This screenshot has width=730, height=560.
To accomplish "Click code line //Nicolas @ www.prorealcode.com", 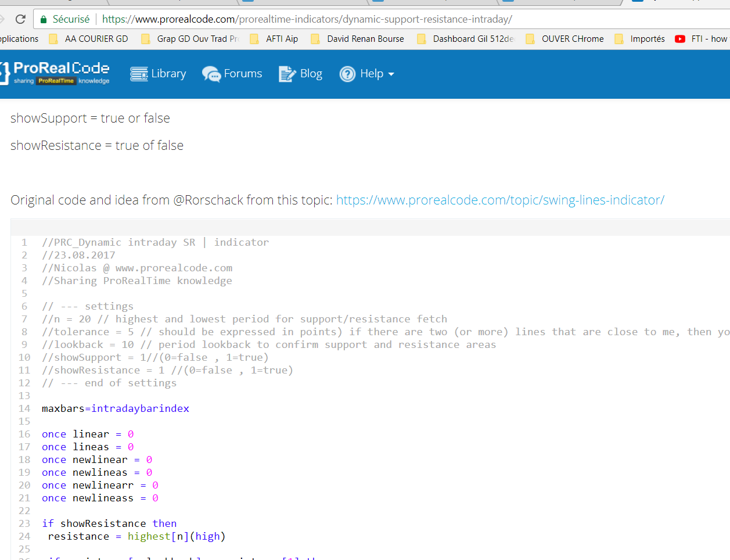I will point(137,268).
